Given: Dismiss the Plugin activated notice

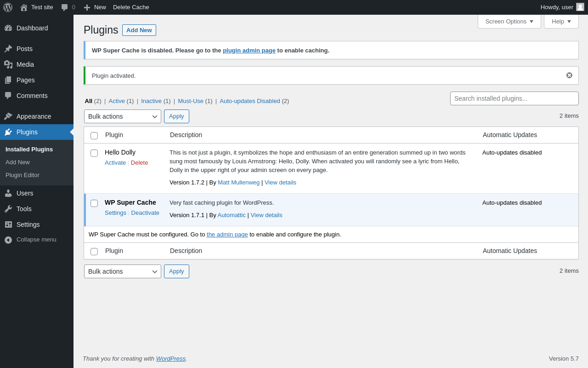Looking at the screenshot, I should 569,75.
